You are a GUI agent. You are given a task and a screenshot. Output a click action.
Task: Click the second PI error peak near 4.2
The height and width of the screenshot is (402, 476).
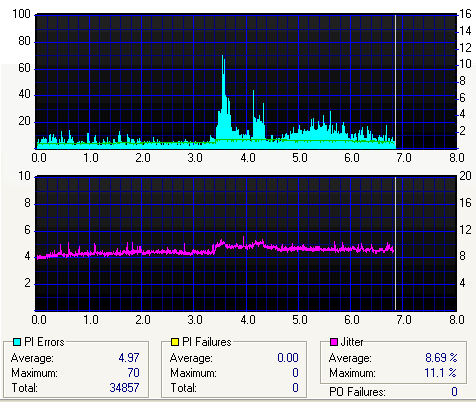click(253, 92)
